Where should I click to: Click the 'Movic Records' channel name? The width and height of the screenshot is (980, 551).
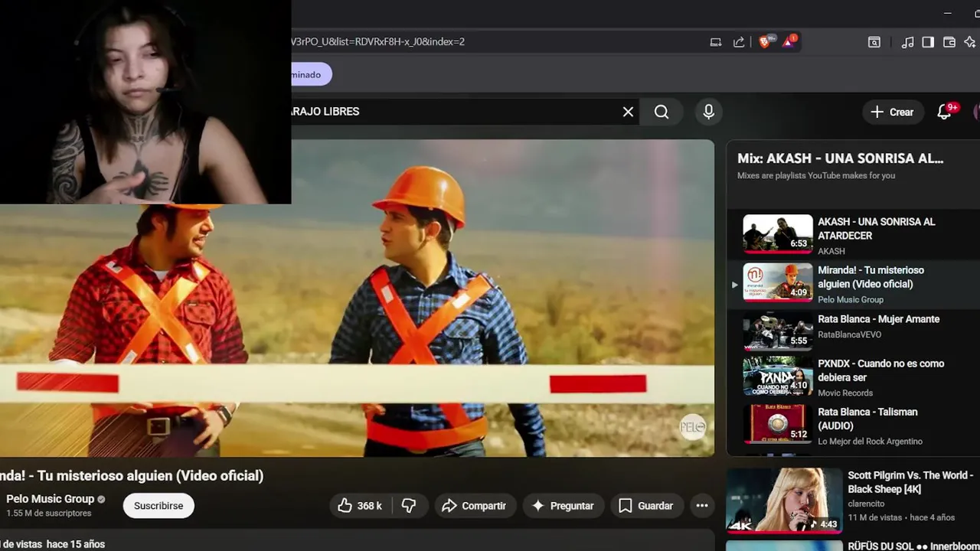point(845,393)
